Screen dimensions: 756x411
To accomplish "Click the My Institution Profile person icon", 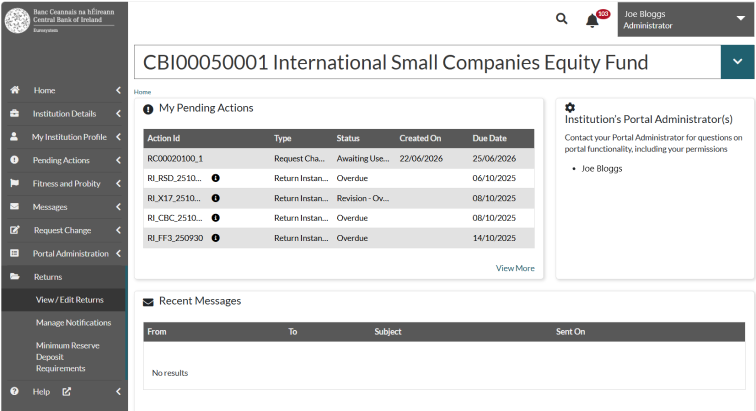I will tap(14, 137).
